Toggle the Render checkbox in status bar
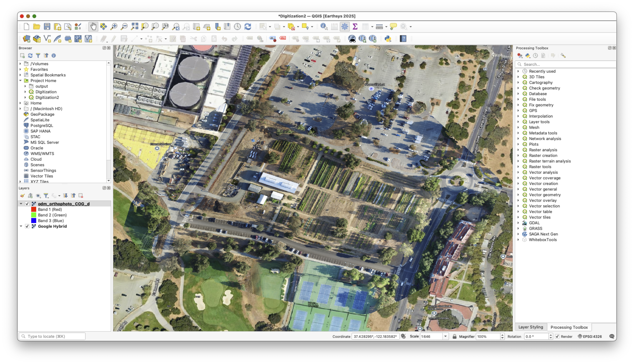This screenshot has height=364, width=634. pyautogui.click(x=557, y=337)
